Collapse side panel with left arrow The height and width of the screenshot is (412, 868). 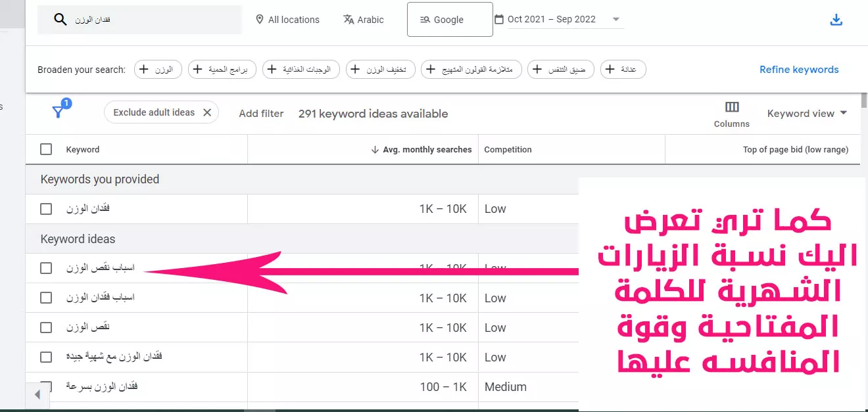[37, 395]
